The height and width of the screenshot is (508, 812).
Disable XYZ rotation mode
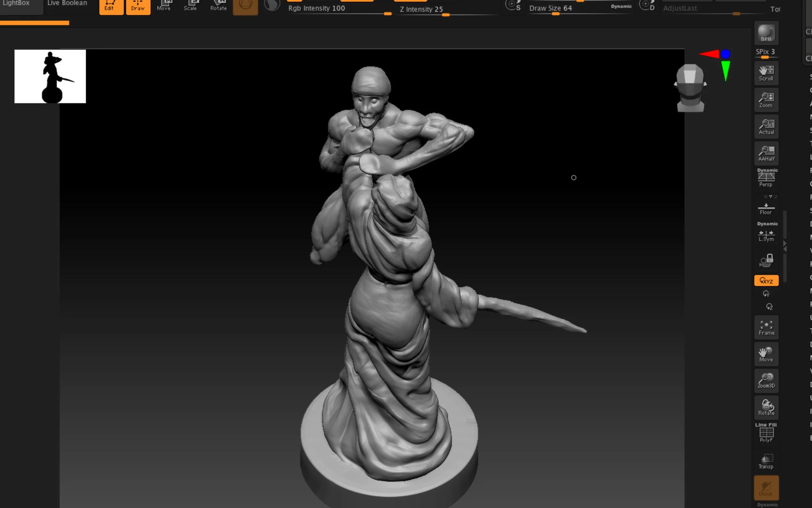coord(766,280)
